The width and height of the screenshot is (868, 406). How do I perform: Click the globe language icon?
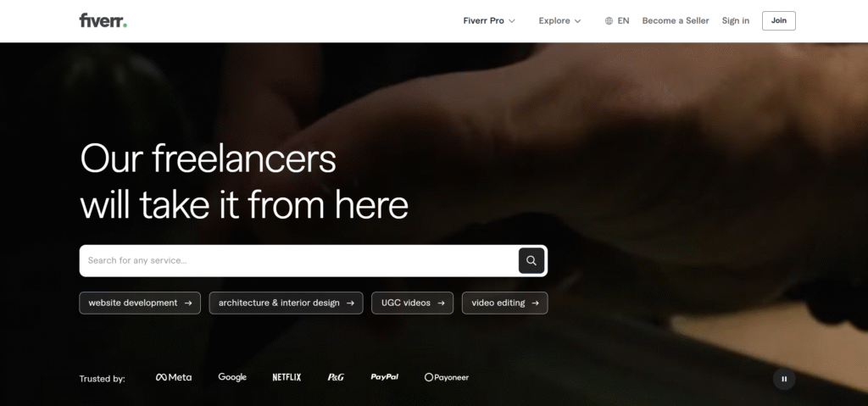tap(609, 21)
